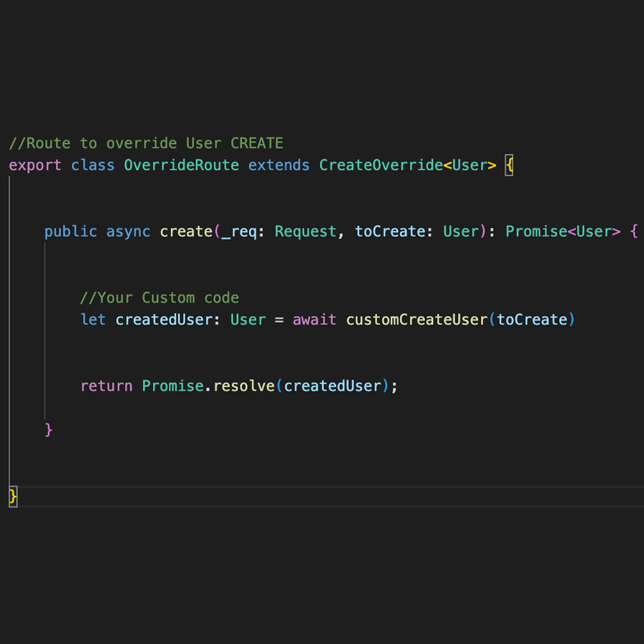The width and height of the screenshot is (644, 644).
Task: Click the highlighted opening brace after CreateOverride<User>
Action: click(x=509, y=165)
